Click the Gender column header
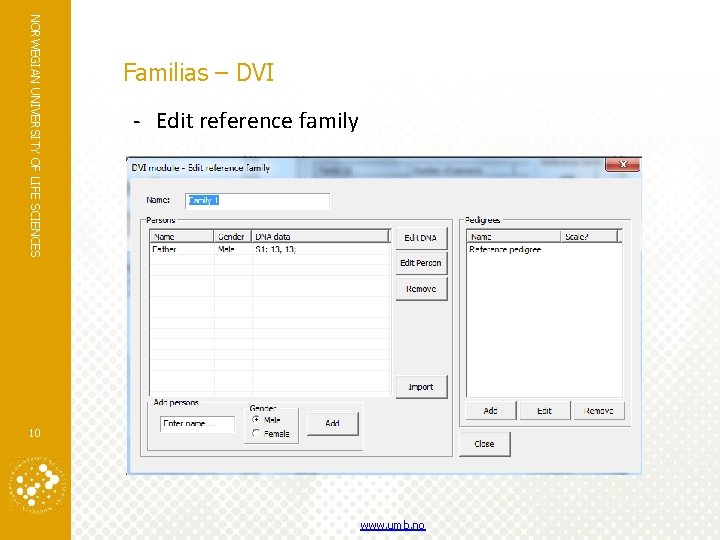This screenshot has height=540, width=720. [233, 236]
